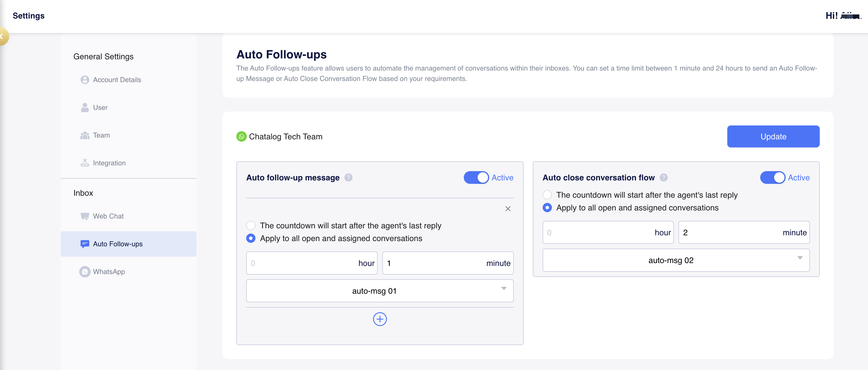Click the Account Details person icon
Viewport: 868px width, 370px height.
point(85,80)
